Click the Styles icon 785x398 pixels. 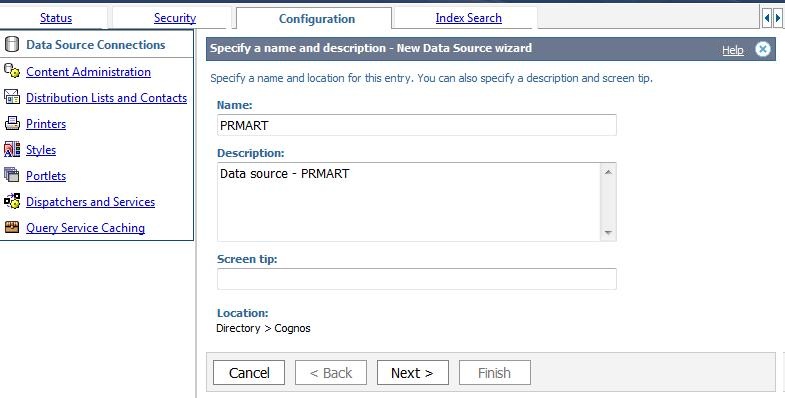coord(12,149)
